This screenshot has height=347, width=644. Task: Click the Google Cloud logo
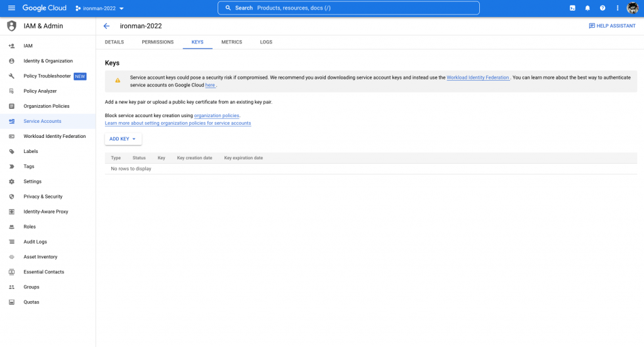click(x=45, y=8)
